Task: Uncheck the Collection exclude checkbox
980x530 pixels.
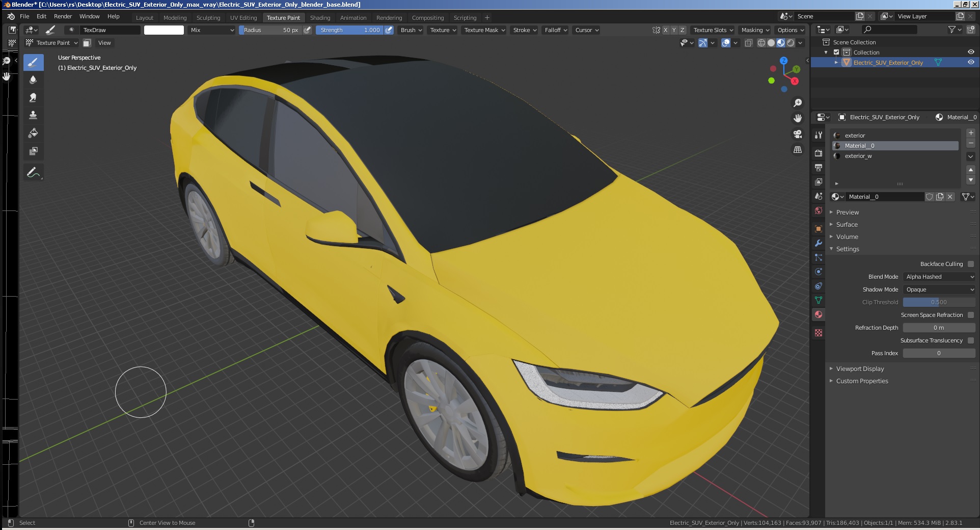Action: pyautogui.click(x=836, y=52)
